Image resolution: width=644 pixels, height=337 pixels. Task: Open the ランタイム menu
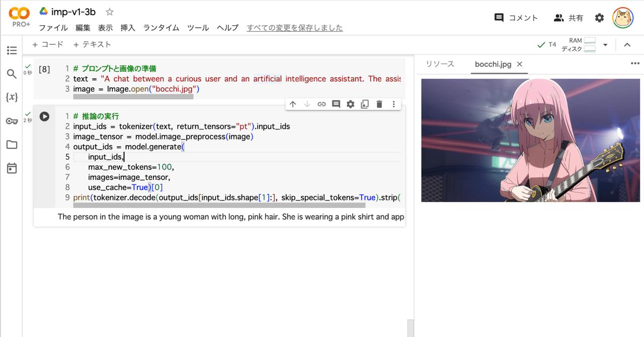click(160, 28)
